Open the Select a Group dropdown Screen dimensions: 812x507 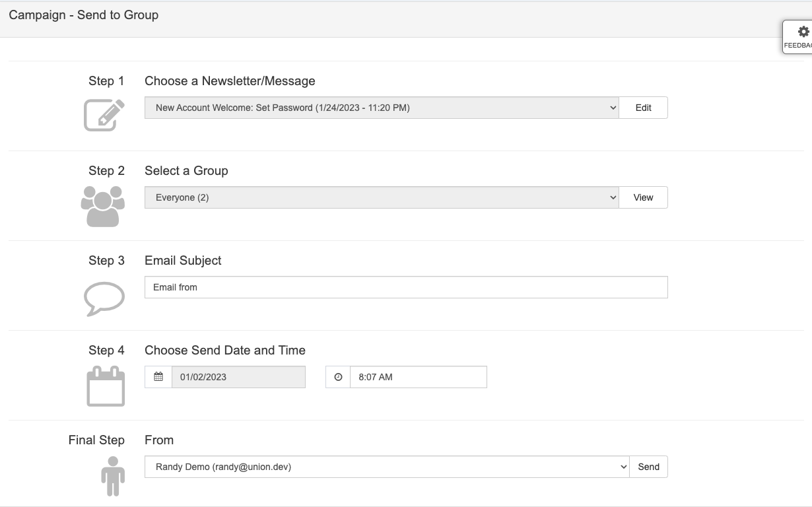(x=382, y=197)
